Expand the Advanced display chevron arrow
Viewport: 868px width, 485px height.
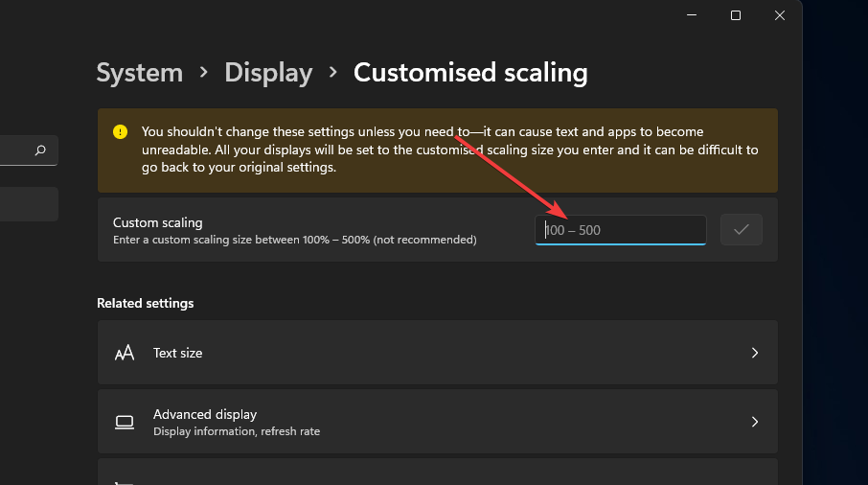(x=755, y=422)
